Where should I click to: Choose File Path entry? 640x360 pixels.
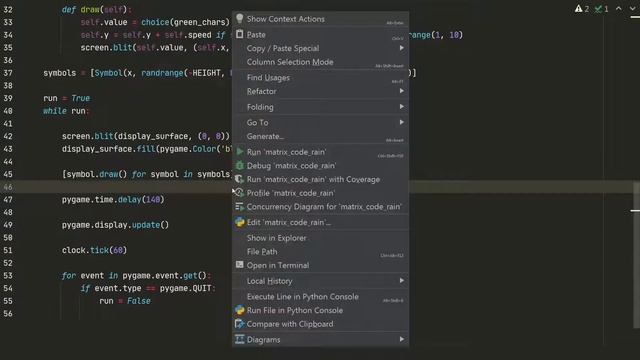point(320,252)
